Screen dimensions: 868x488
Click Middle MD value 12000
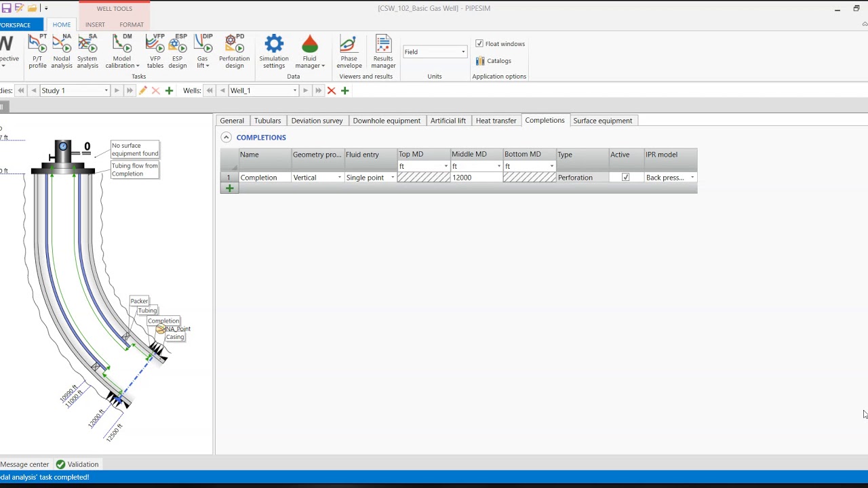[x=477, y=178]
